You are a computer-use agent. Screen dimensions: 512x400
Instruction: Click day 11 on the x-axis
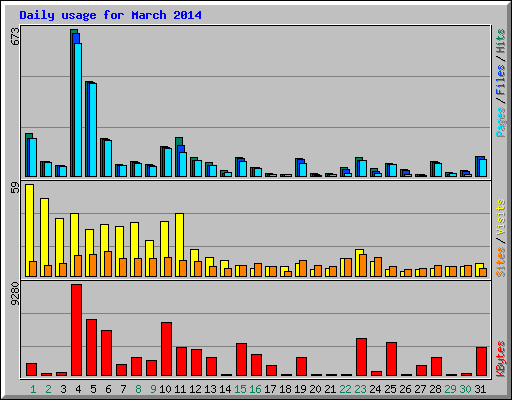coord(180,389)
